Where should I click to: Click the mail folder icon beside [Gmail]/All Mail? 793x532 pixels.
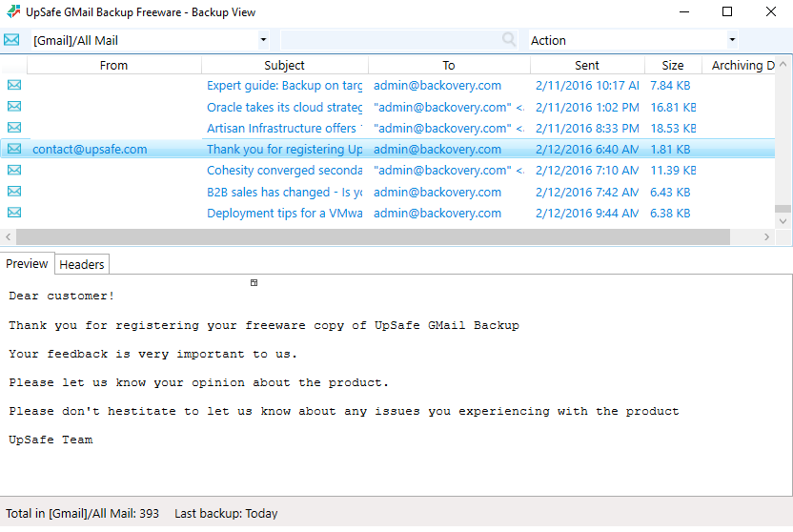(11, 40)
